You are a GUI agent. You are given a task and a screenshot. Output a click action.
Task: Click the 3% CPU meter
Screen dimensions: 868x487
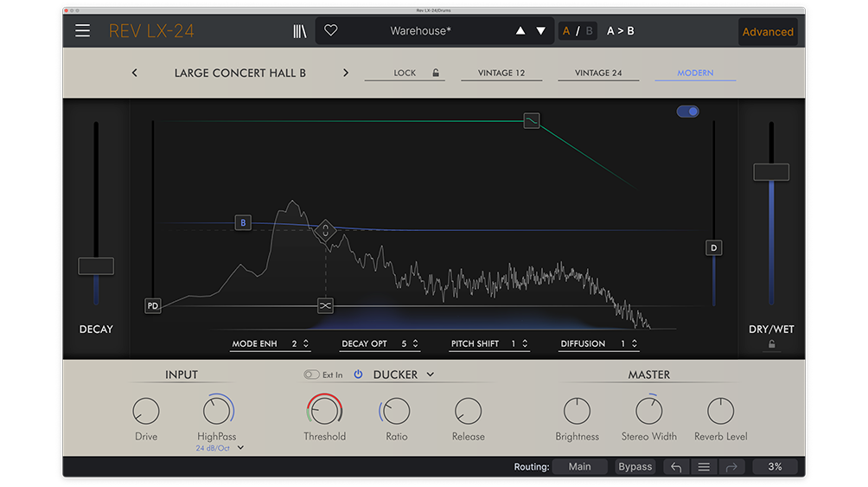click(x=775, y=466)
